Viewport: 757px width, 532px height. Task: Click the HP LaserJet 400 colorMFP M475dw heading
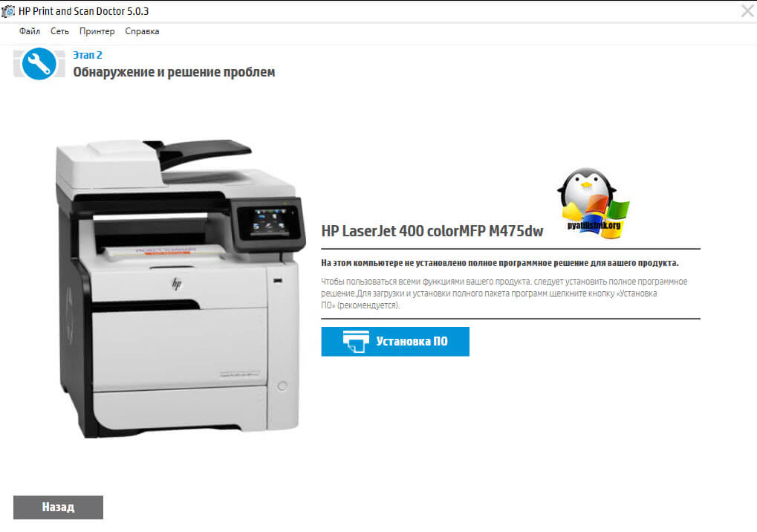(x=432, y=231)
